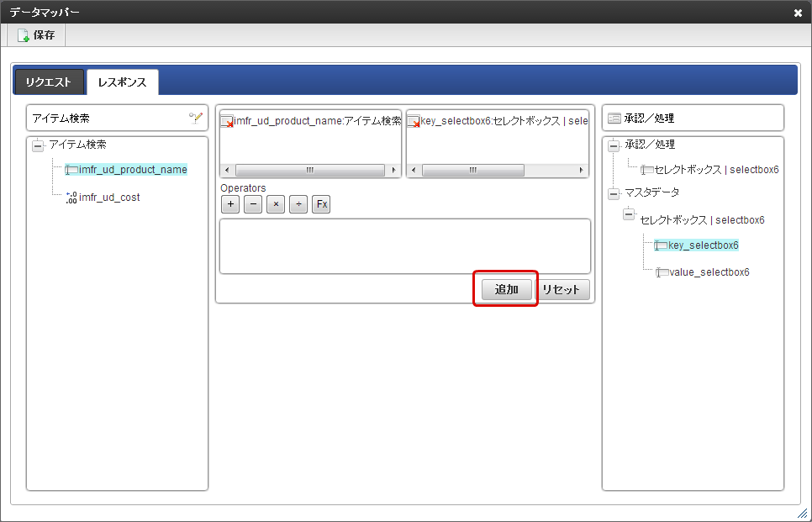Click the imfr_ud_product_name:アイテム検索 mapping entry
The image size is (812, 522).
tap(318, 121)
